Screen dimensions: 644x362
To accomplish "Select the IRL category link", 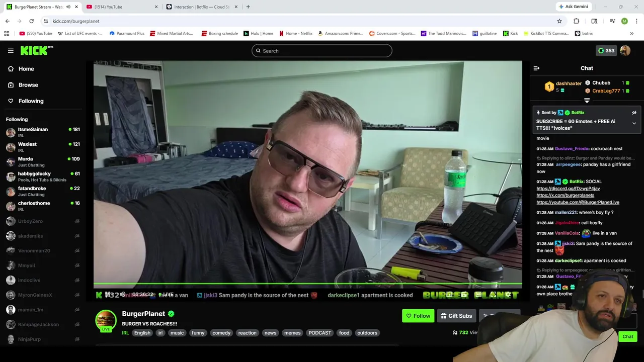I will pos(125,333).
